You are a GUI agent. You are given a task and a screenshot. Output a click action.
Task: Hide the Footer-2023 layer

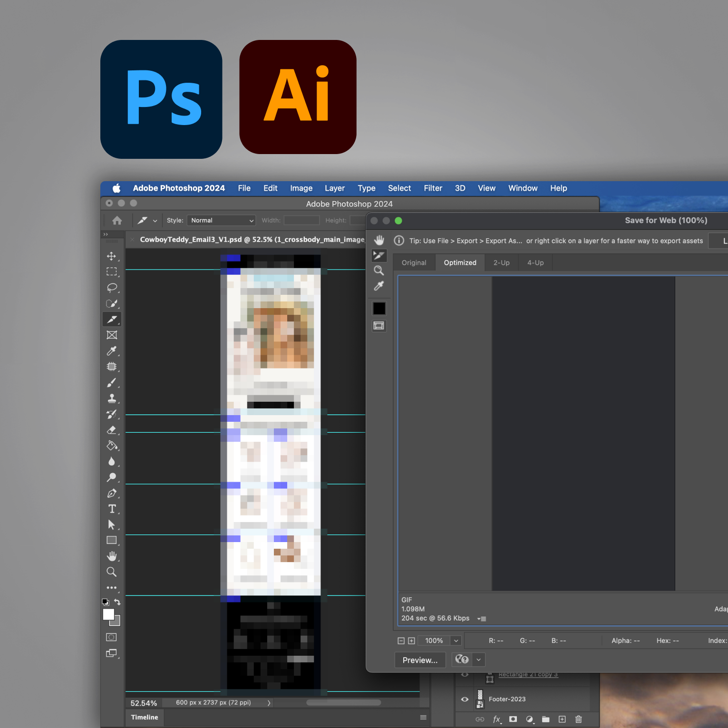point(465,699)
